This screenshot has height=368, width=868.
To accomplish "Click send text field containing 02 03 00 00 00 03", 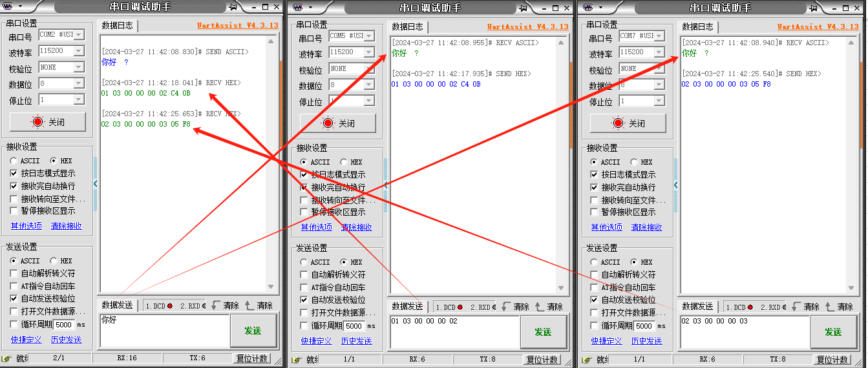I will (x=743, y=332).
